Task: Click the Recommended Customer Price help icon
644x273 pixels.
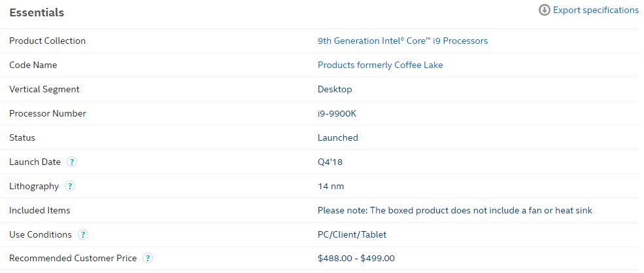Action: tap(148, 259)
